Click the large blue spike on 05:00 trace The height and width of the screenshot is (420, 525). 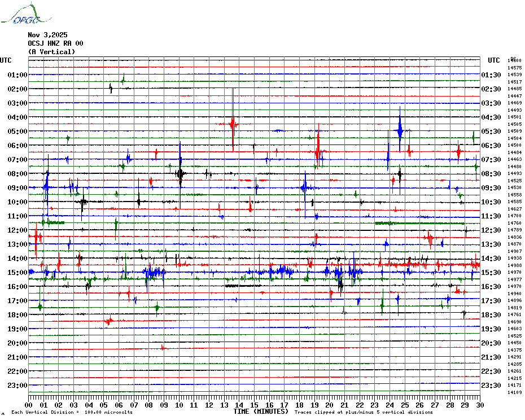(x=400, y=129)
